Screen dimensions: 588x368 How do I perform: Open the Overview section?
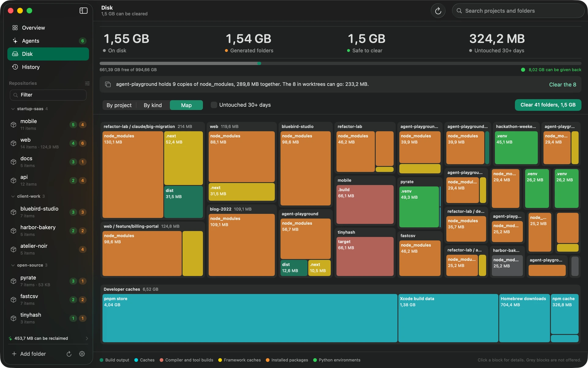(x=48, y=28)
